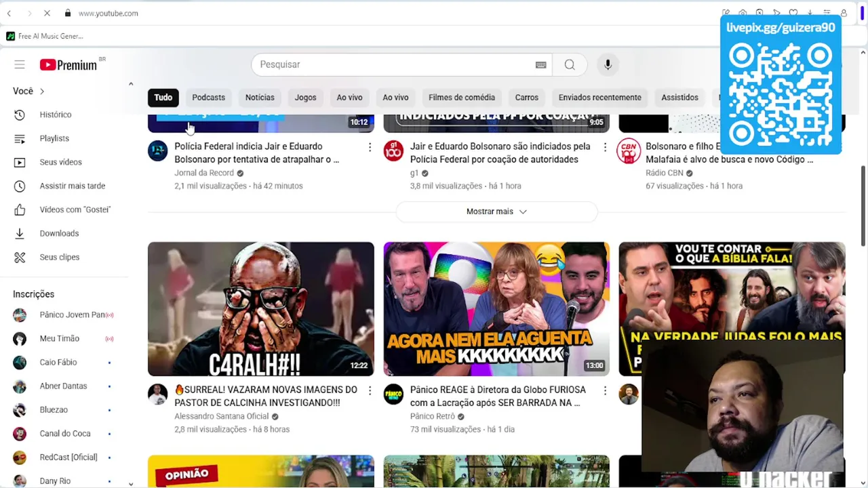The width and height of the screenshot is (868, 488).
Task: Click the Pânico Retrô channel avatar
Action: pos(393,394)
